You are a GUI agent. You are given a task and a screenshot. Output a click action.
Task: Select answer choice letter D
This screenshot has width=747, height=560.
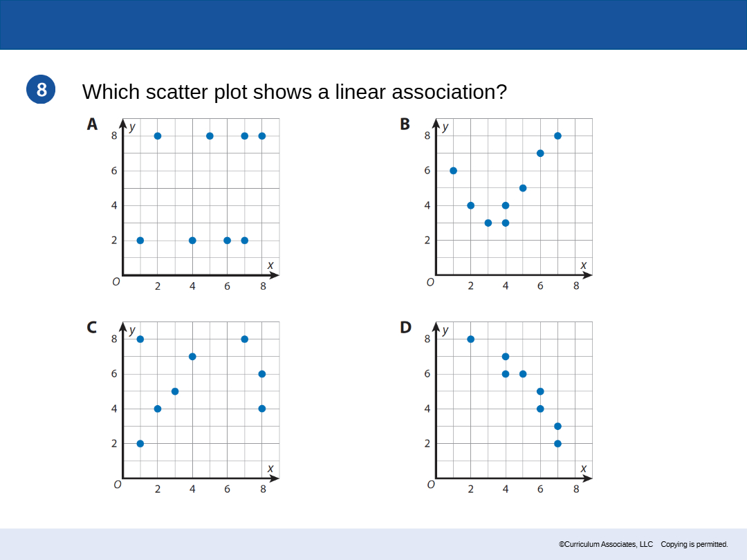(x=405, y=328)
